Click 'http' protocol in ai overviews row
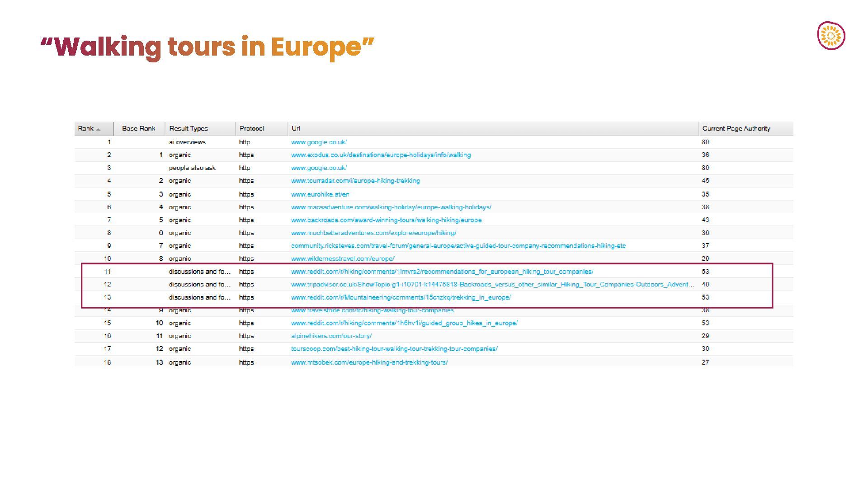This screenshot has width=868, height=488. point(245,142)
